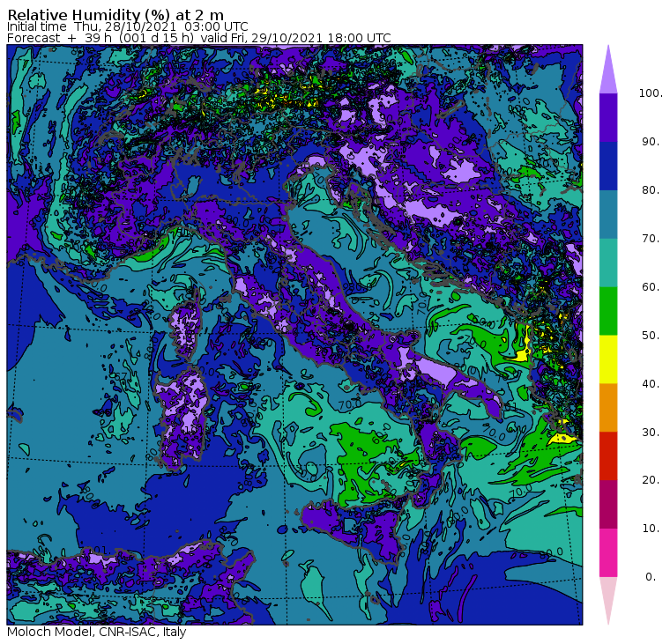Viewport: 670px width, 644px height.
Task: Click the "70." legend label
Action: pos(651,238)
